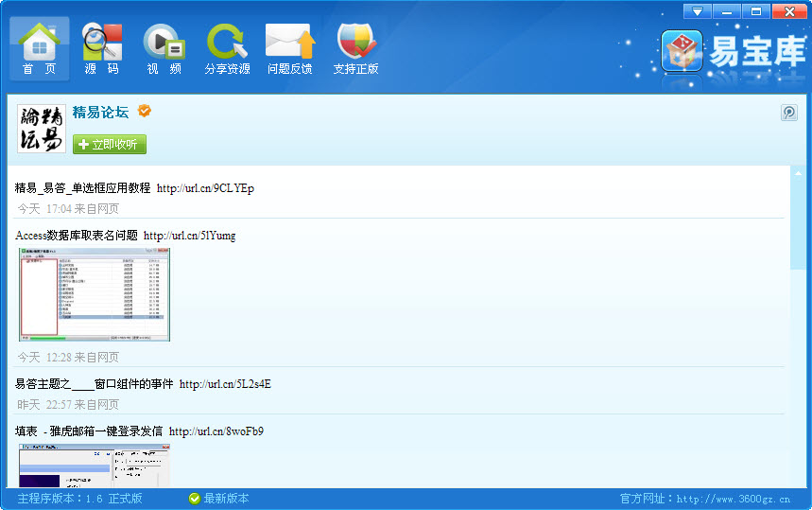Open official site http://www.3600gz.cn
The height and width of the screenshot is (510, 812).
click(x=734, y=499)
